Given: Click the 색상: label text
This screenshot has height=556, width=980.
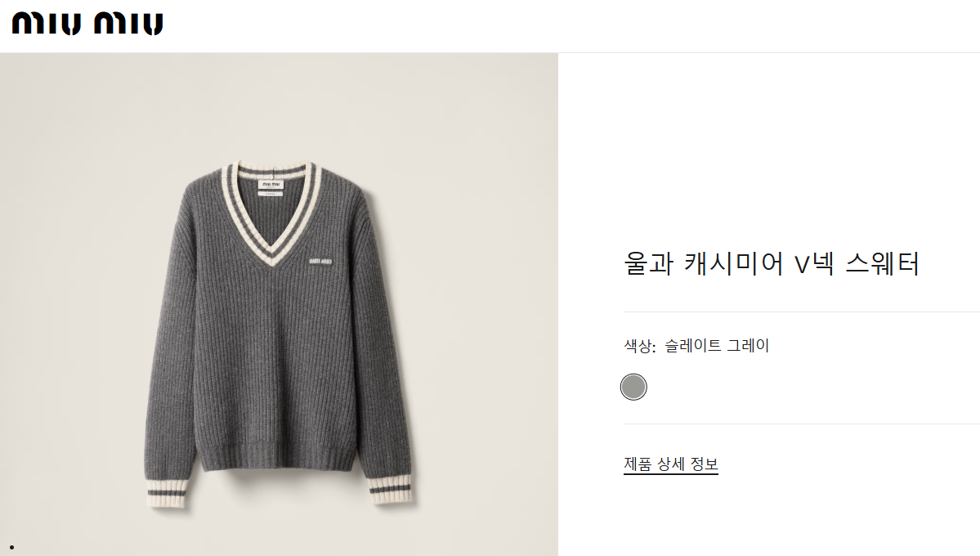Looking at the screenshot, I should click(638, 345).
